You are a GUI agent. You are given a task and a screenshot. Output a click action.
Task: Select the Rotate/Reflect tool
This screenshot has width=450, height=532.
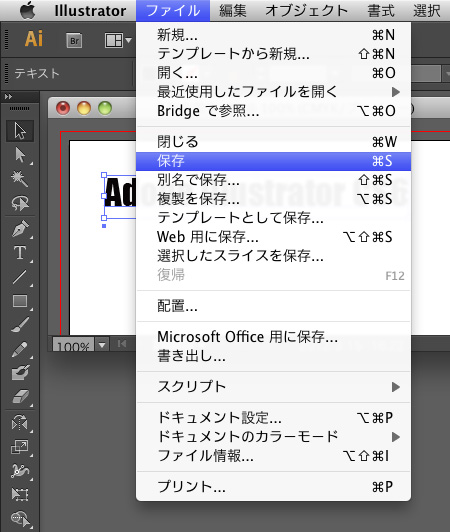pos(20,423)
